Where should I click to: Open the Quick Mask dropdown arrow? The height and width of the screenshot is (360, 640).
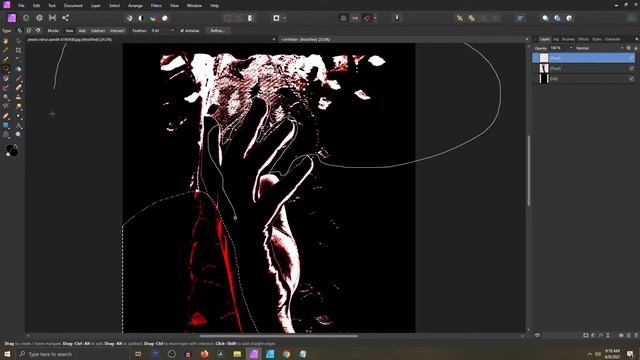click(x=284, y=18)
